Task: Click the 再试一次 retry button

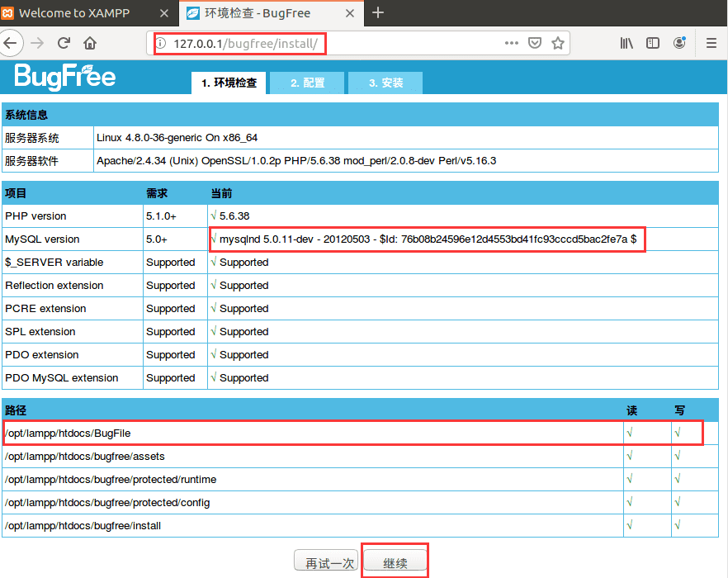Action: click(x=328, y=561)
